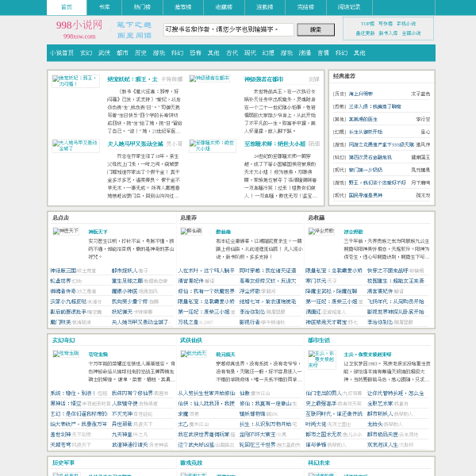Open 求魔 in 武侠仙侠 list
The height and width of the screenshot is (476, 476).
182,414
